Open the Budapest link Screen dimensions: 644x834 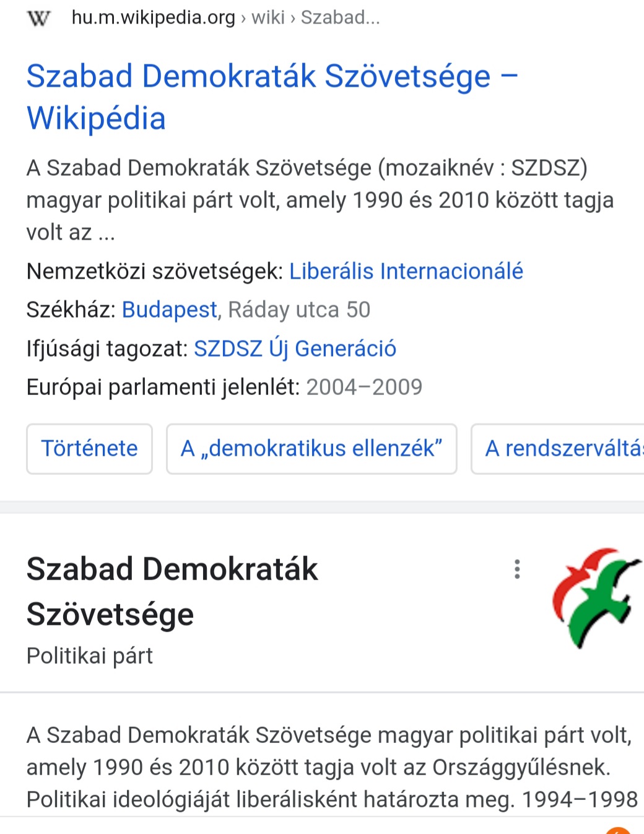[x=169, y=310]
